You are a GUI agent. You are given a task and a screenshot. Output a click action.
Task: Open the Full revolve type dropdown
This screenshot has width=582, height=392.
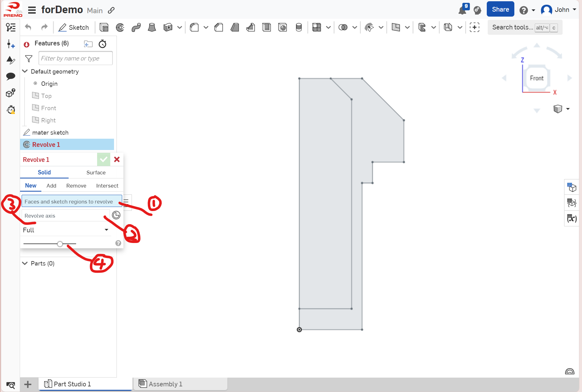(66, 230)
